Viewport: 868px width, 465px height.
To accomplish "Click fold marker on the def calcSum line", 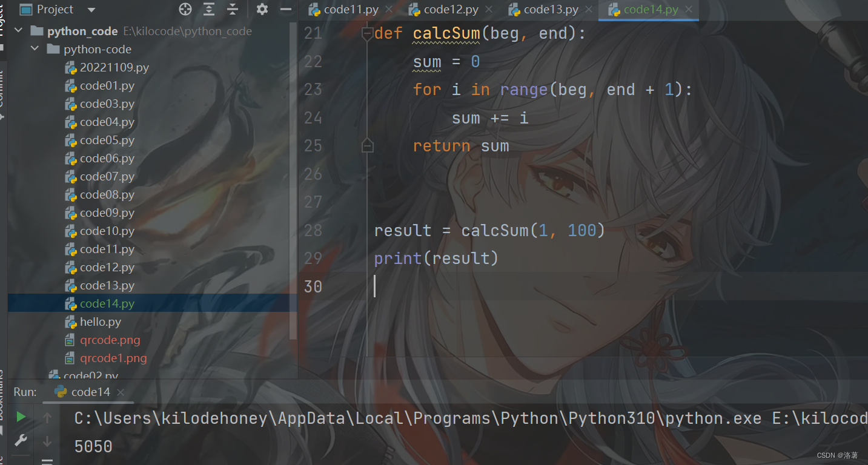I will (x=367, y=34).
